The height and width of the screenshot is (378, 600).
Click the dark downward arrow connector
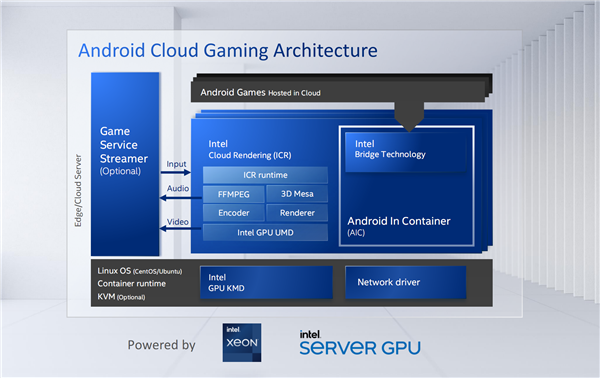409,117
